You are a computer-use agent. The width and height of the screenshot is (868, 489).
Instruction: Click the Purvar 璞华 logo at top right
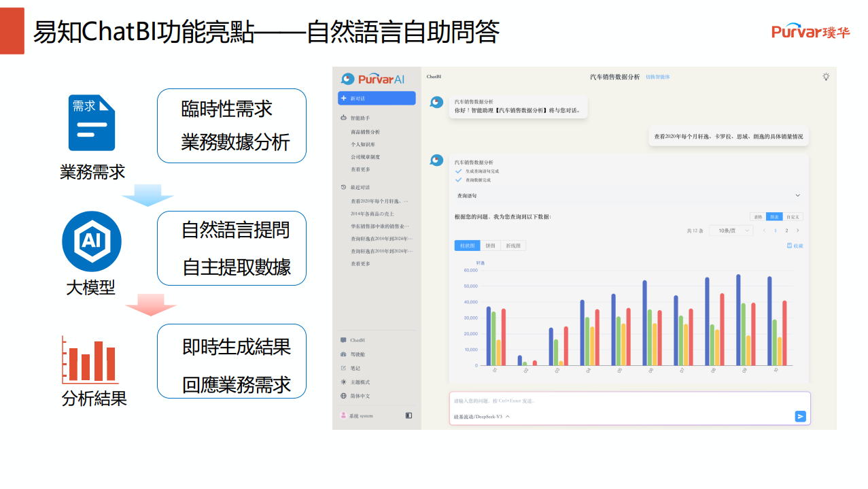tap(810, 31)
